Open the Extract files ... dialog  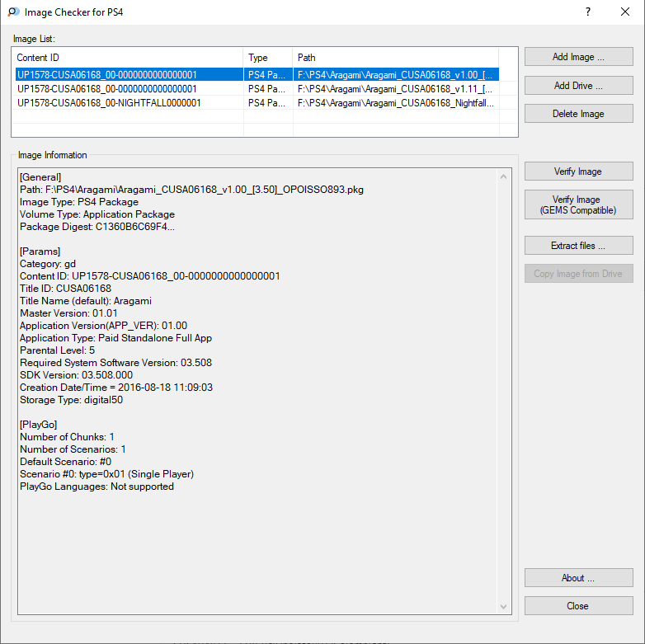(578, 246)
